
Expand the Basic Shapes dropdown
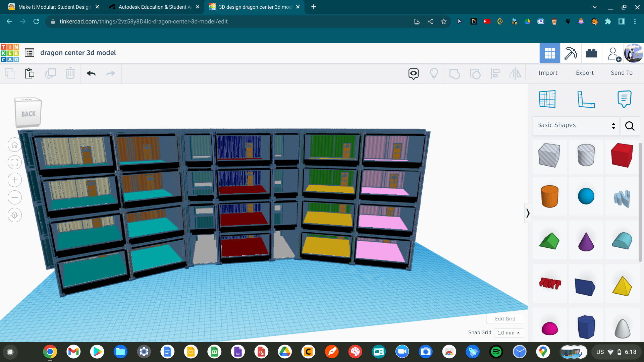[x=575, y=125]
